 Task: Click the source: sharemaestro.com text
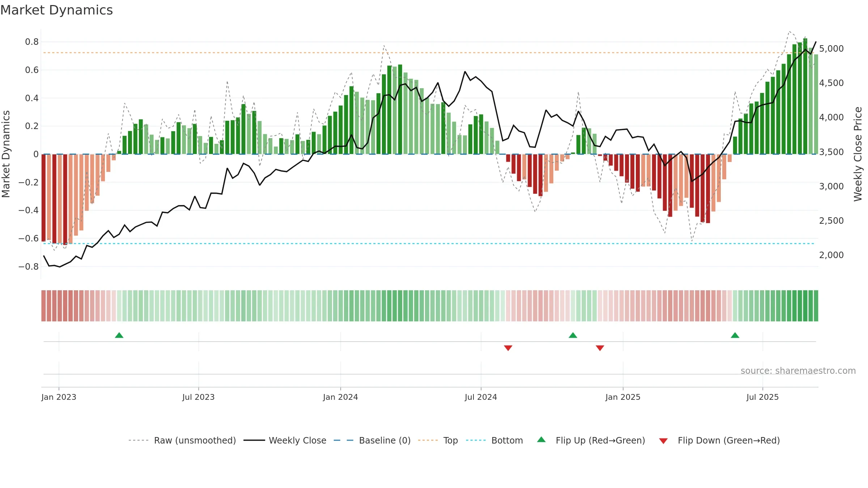pos(798,371)
